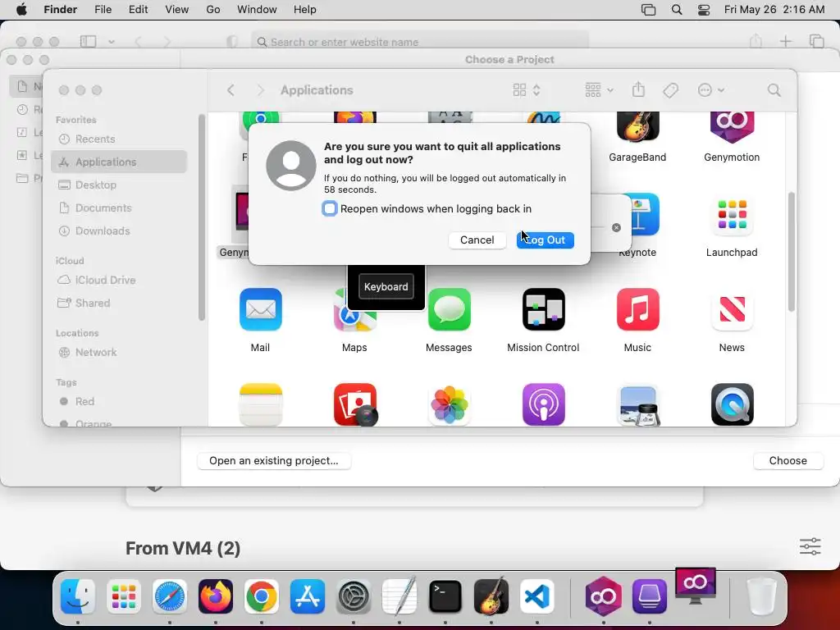
Task: Open the Safari sidebar dropdown arrow
Action: tap(112, 42)
